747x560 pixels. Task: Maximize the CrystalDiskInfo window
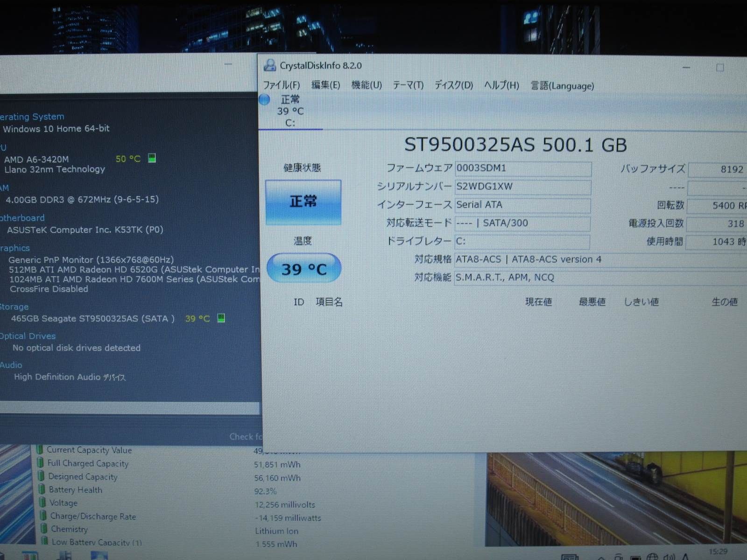(720, 68)
